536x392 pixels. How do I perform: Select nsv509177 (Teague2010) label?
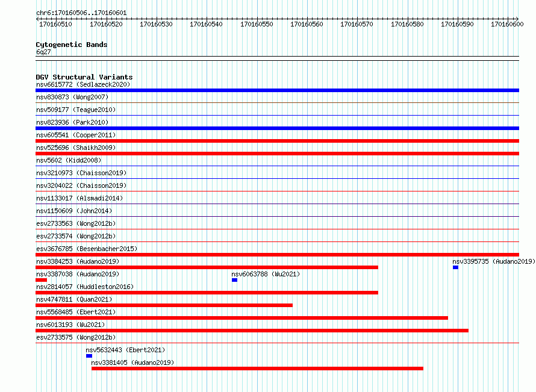(76, 110)
